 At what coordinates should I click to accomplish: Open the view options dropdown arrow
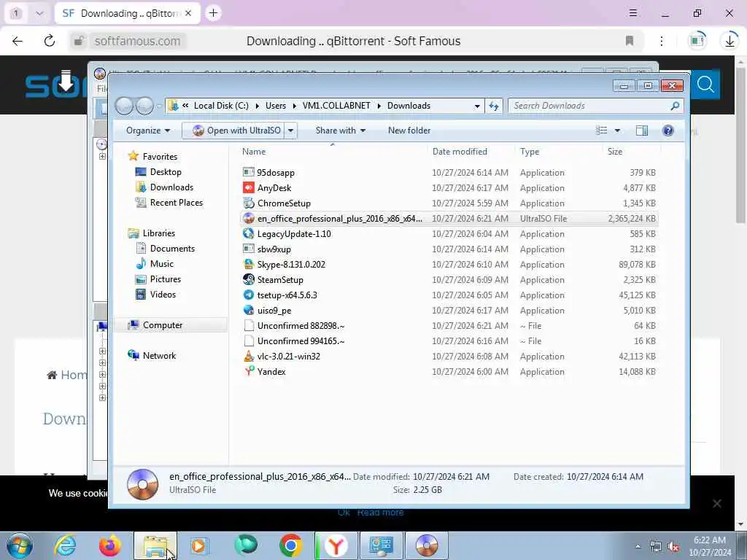click(617, 131)
